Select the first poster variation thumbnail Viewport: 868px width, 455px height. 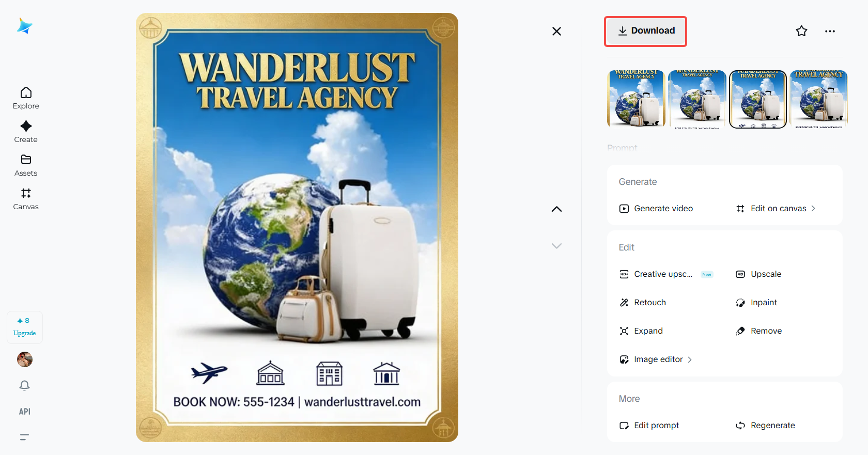click(636, 99)
